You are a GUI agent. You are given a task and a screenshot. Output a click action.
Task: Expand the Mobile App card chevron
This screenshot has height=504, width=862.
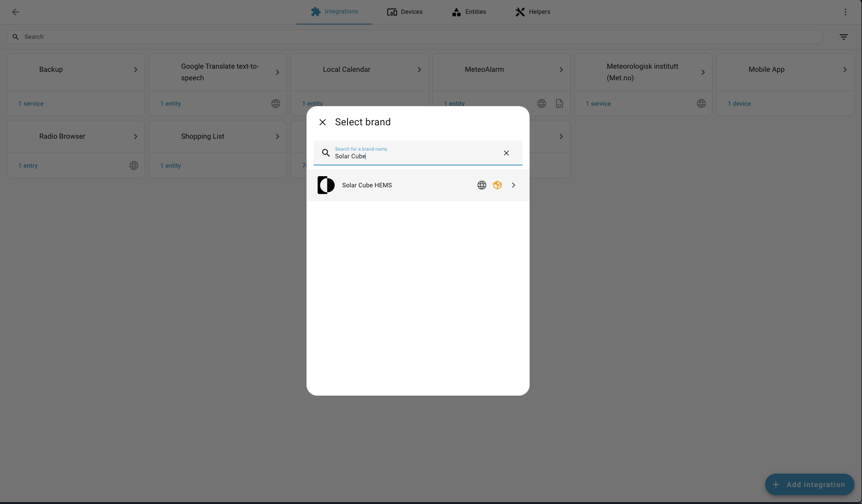(x=845, y=70)
